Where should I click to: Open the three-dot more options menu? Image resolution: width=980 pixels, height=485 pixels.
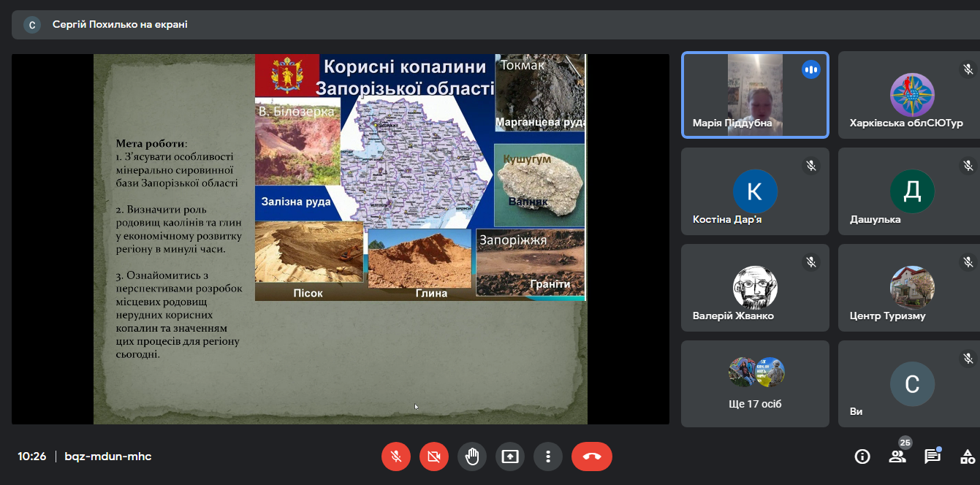[x=548, y=457]
